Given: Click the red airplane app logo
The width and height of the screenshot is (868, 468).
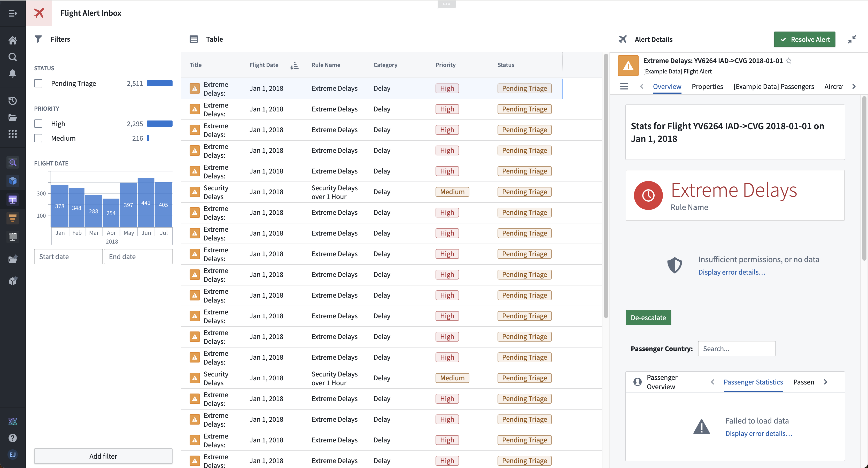Looking at the screenshot, I should 39,13.
